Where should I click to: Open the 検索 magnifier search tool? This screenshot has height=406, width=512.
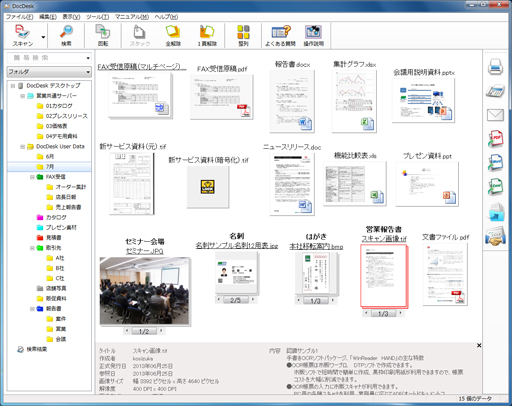[x=66, y=35]
